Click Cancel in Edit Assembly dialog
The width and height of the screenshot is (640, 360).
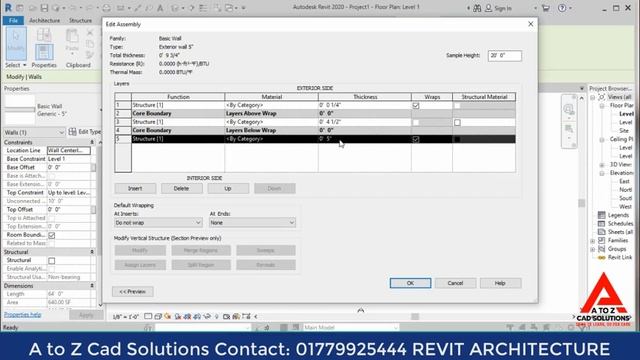pyautogui.click(x=455, y=283)
